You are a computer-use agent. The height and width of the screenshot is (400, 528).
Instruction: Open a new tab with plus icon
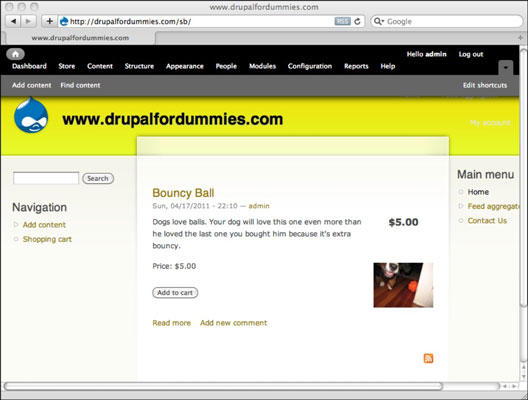(520, 37)
